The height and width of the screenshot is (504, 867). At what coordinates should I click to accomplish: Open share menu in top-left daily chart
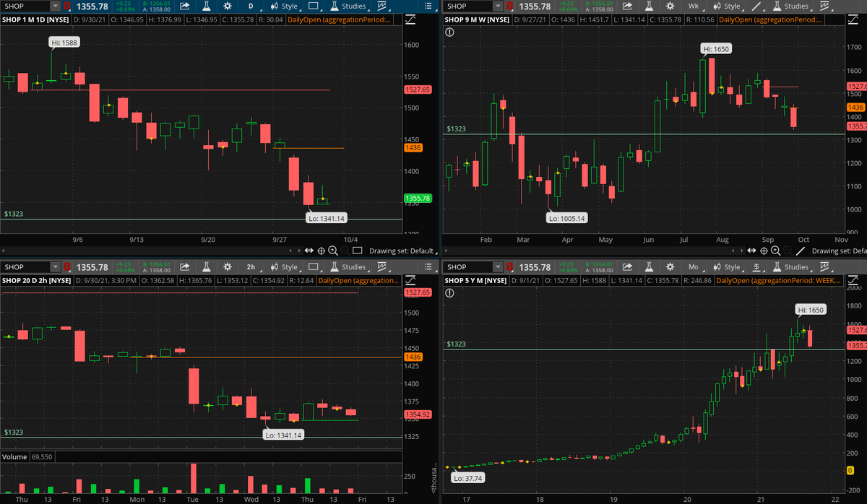(184, 6)
